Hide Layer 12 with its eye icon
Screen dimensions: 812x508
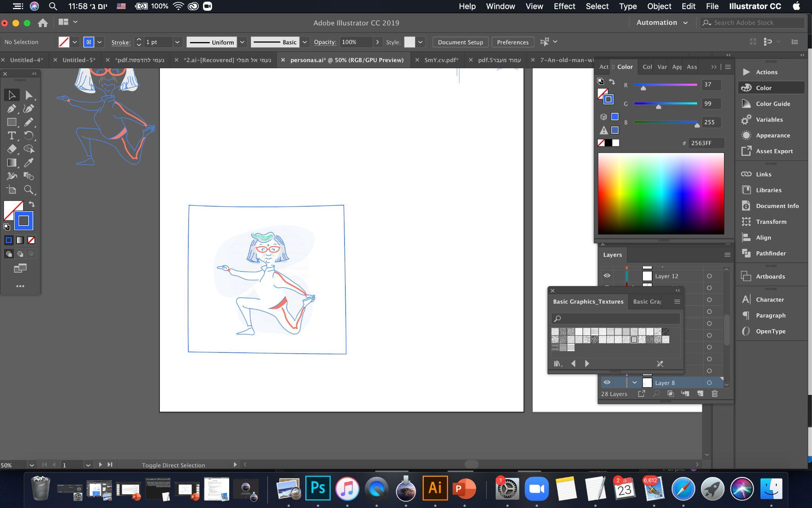(x=607, y=276)
